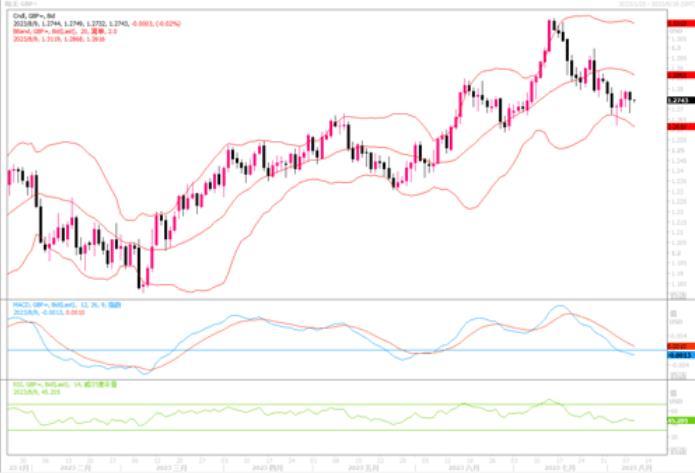Click the '2023 八月' month label on time axis
The image size is (695, 473).
click(636, 468)
